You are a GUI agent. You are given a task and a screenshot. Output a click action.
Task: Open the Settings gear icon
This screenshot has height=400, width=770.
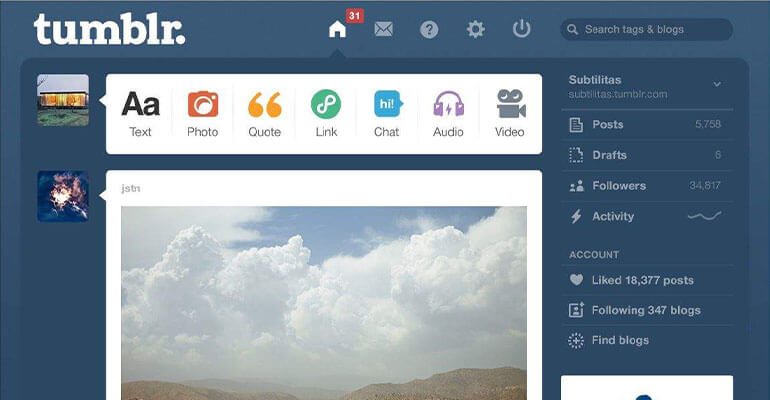coord(475,29)
